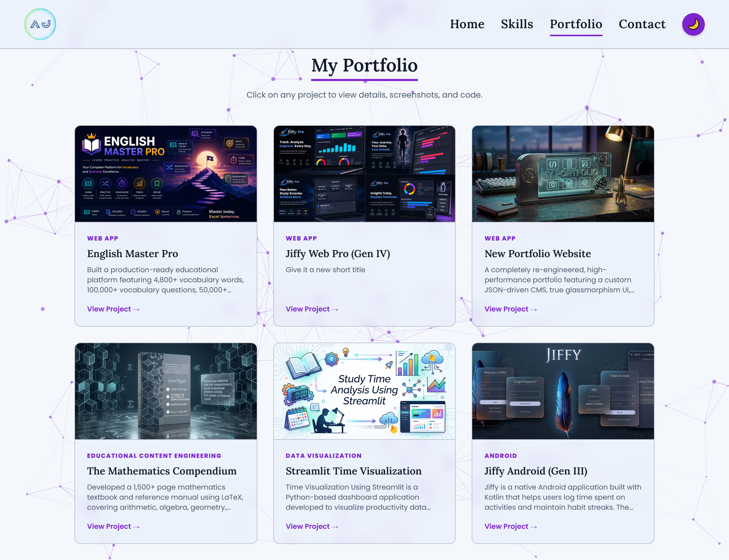729x560 pixels.
Task: Click the AJ logo icon
Action: click(x=40, y=24)
